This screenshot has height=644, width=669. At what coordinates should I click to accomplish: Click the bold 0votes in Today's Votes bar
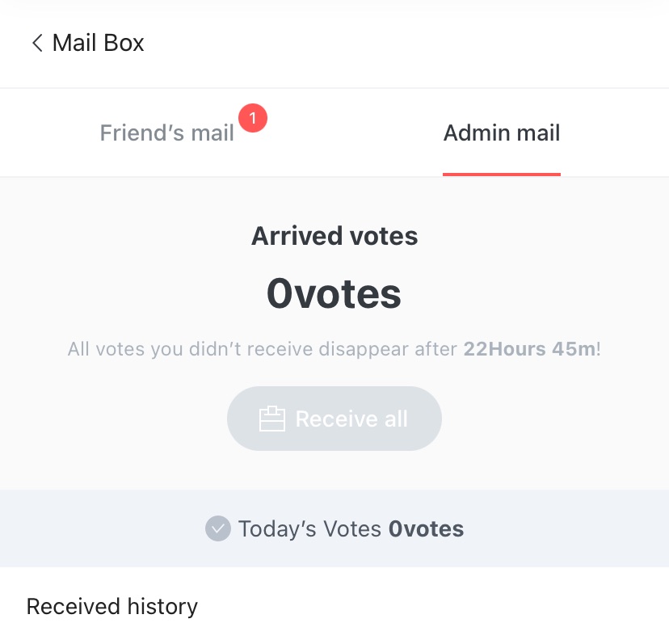coord(426,529)
